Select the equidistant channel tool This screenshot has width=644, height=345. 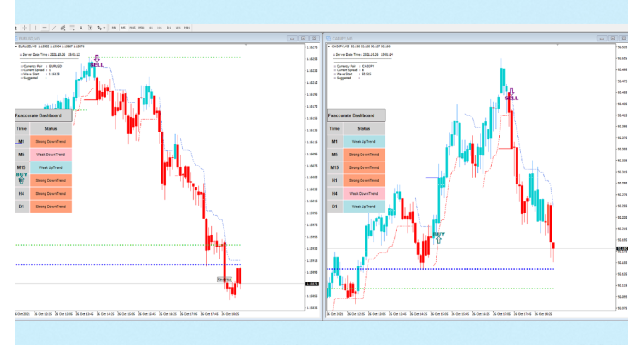click(63, 28)
